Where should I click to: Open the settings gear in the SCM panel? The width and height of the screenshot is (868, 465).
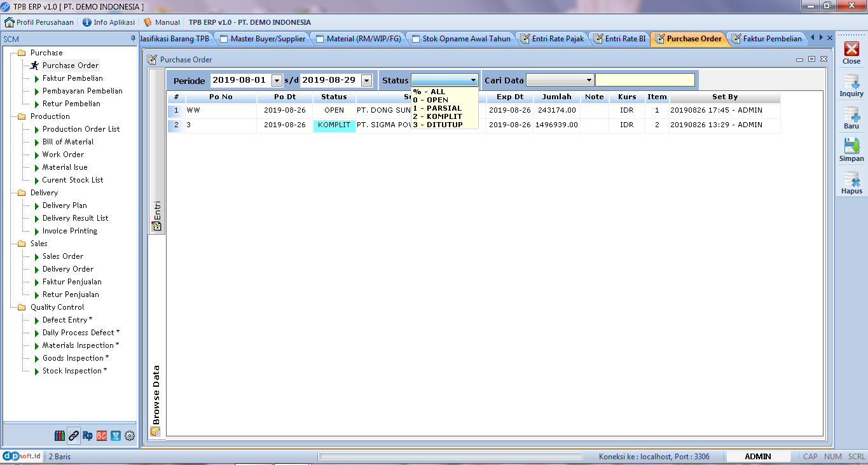(x=129, y=436)
